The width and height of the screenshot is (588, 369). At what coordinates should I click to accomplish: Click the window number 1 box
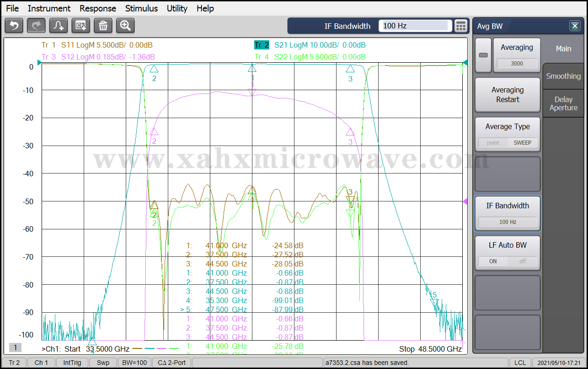click(15, 347)
